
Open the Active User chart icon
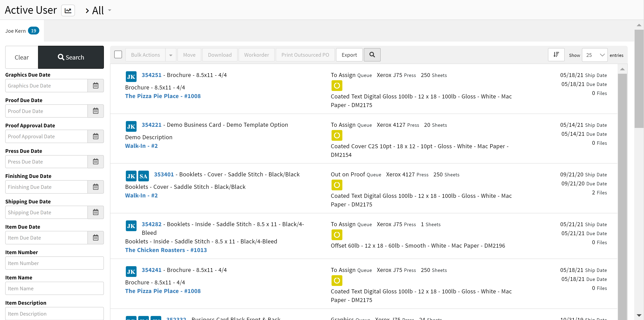68,11
